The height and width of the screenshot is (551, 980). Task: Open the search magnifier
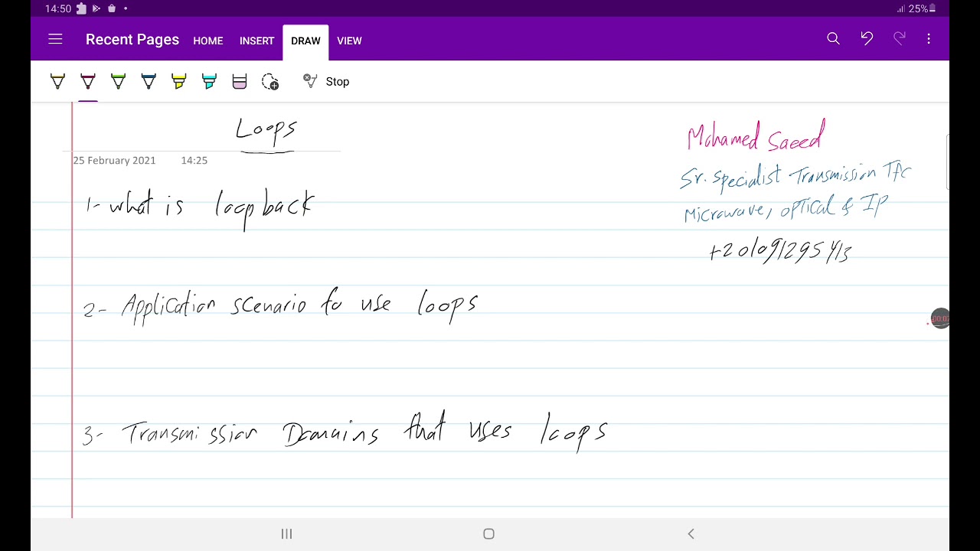tap(833, 39)
